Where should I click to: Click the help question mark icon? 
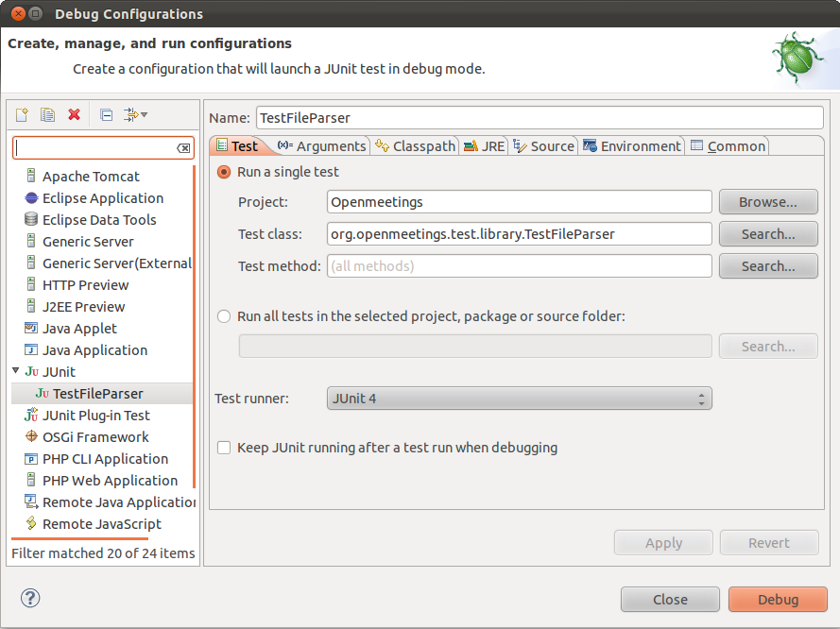pos(31,598)
